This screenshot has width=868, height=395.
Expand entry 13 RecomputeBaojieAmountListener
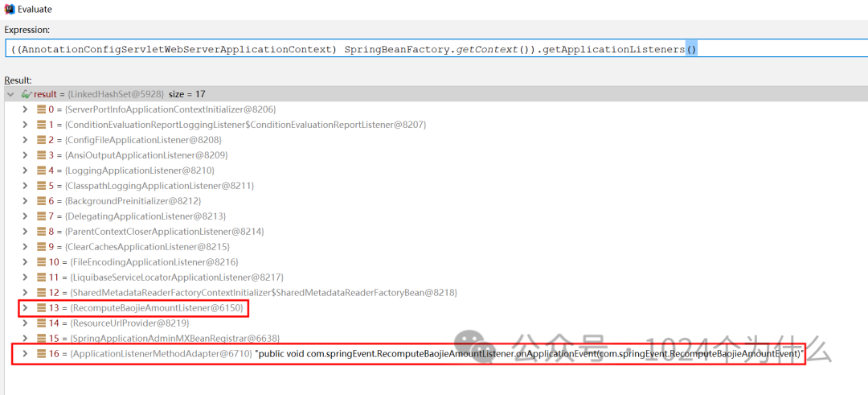click(25, 307)
